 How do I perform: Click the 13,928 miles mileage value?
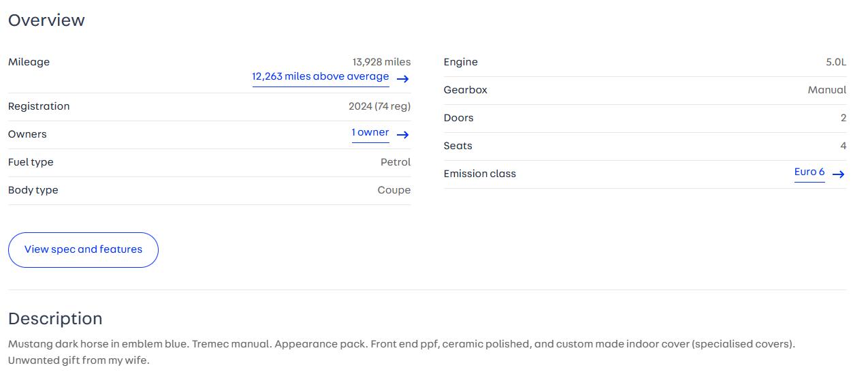(x=381, y=62)
